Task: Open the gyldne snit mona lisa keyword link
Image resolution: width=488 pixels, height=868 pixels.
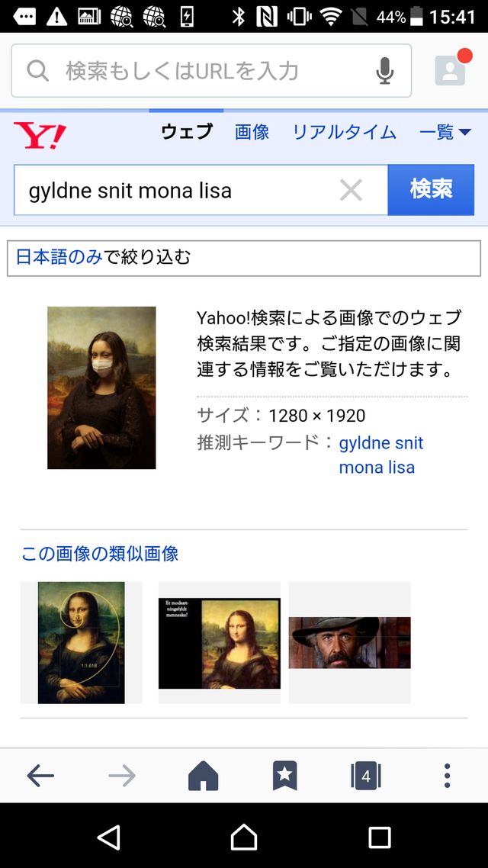Action: click(x=380, y=455)
